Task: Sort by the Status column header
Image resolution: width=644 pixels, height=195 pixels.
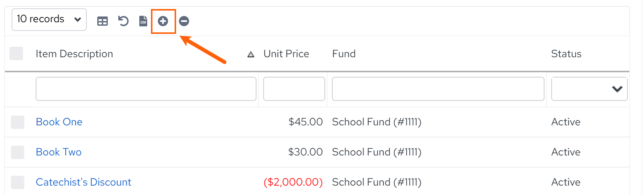Action: (566, 54)
